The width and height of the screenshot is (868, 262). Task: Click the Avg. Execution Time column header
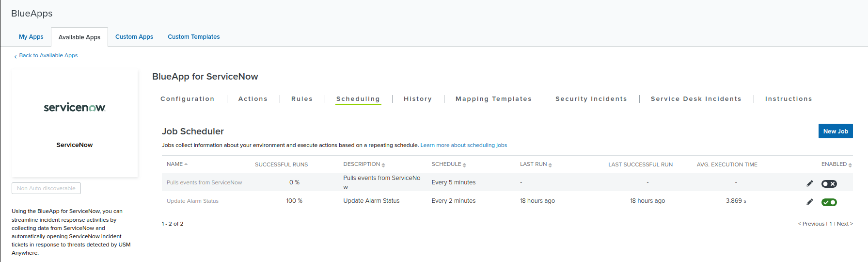(727, 164)
